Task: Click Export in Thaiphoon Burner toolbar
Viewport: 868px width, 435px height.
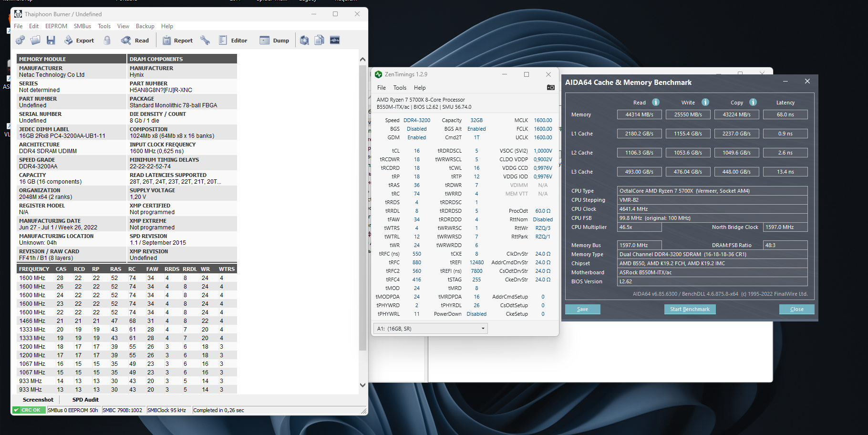Action: [x=79, y=41]
